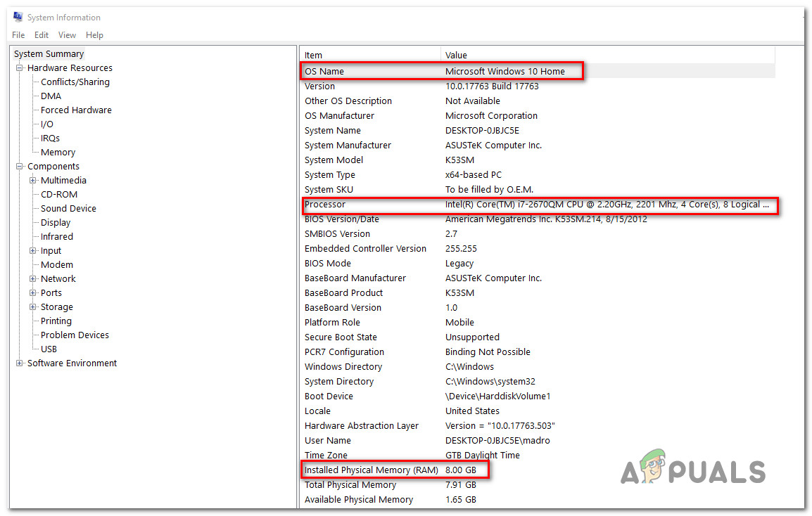Select Problem Devices in the tree

(x=75, y=335)
